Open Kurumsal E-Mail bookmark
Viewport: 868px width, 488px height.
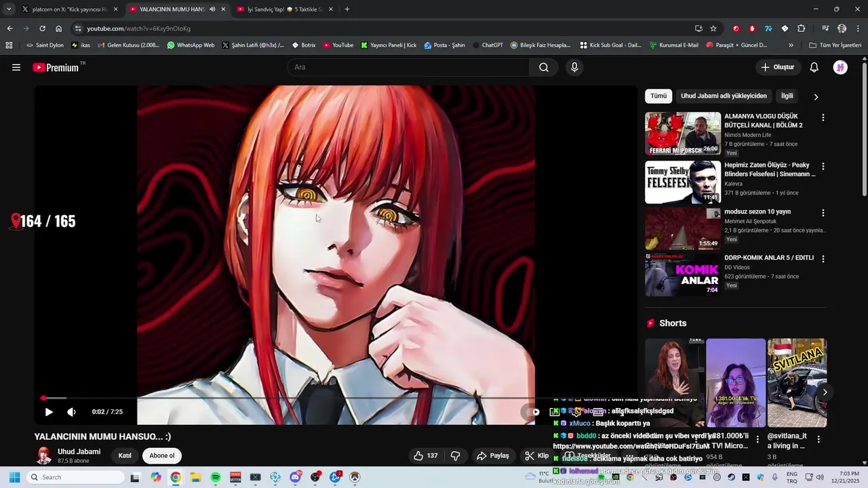(x=674, y=45)
